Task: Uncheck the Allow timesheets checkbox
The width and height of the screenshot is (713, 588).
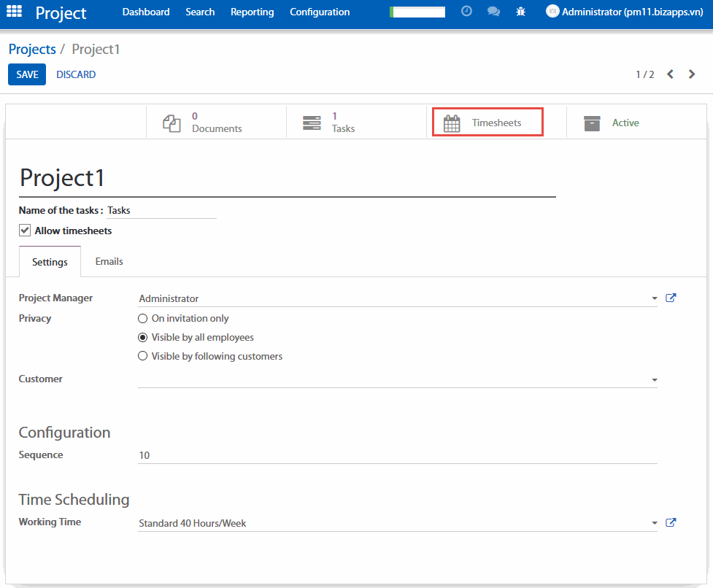Action: coord(25,231)
